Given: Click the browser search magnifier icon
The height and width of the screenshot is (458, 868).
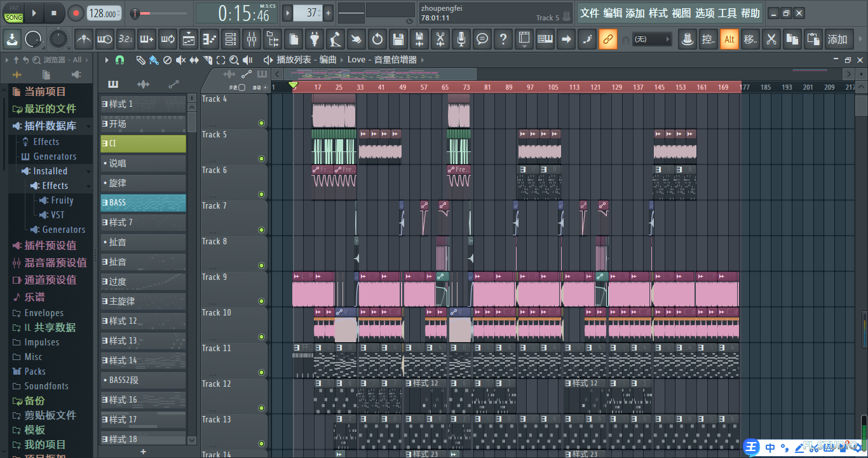Looking at the screenshot, I should pyautogui.click(x=35, y=60).
